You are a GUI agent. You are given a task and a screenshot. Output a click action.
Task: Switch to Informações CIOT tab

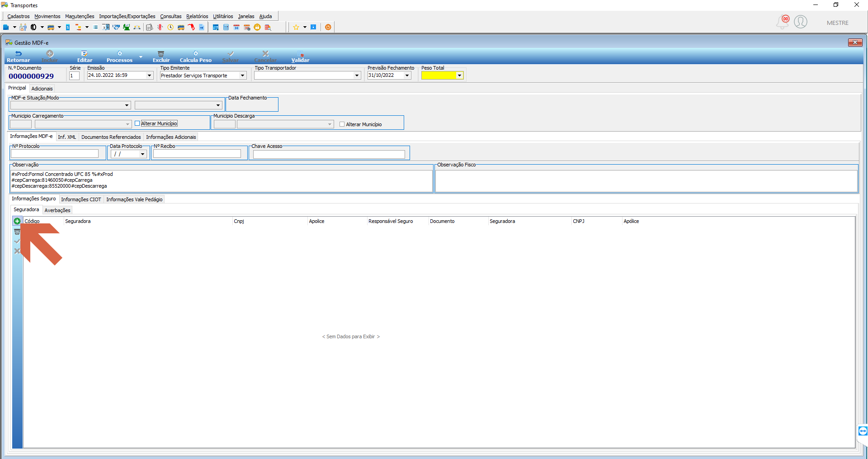coord(81,199)
